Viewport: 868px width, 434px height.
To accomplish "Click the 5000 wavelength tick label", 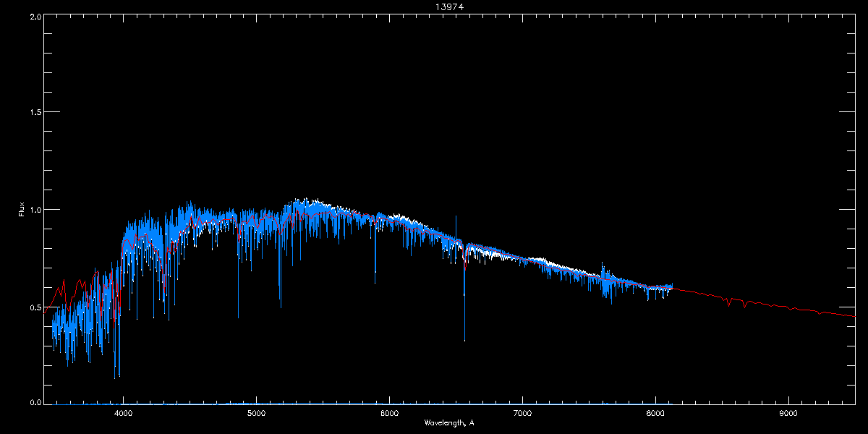I will pyautogui.click(x=256, y=414).
